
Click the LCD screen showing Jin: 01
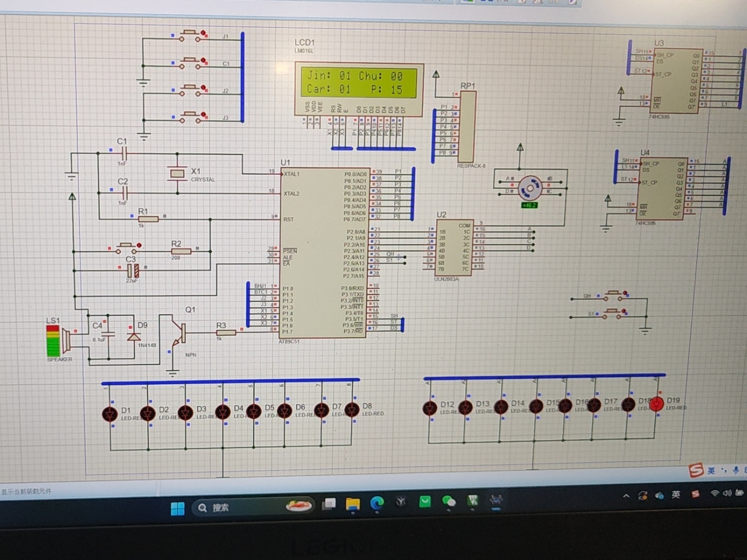pos(360,82)
